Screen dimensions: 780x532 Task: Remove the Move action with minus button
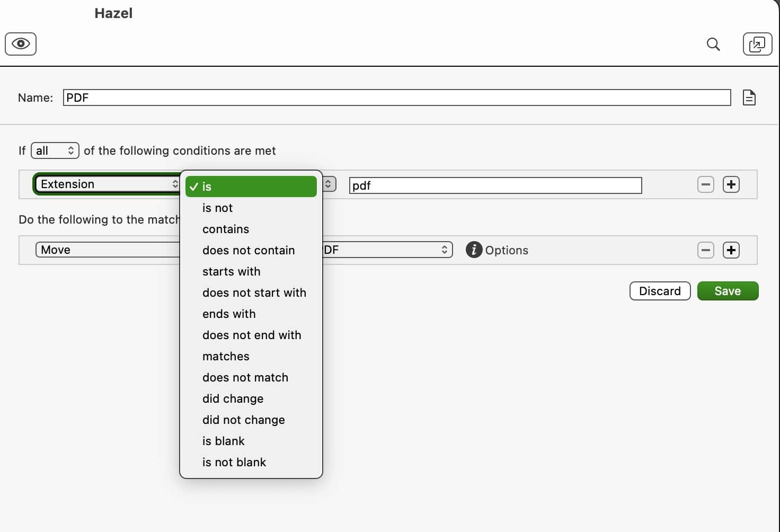pos(705,250)
